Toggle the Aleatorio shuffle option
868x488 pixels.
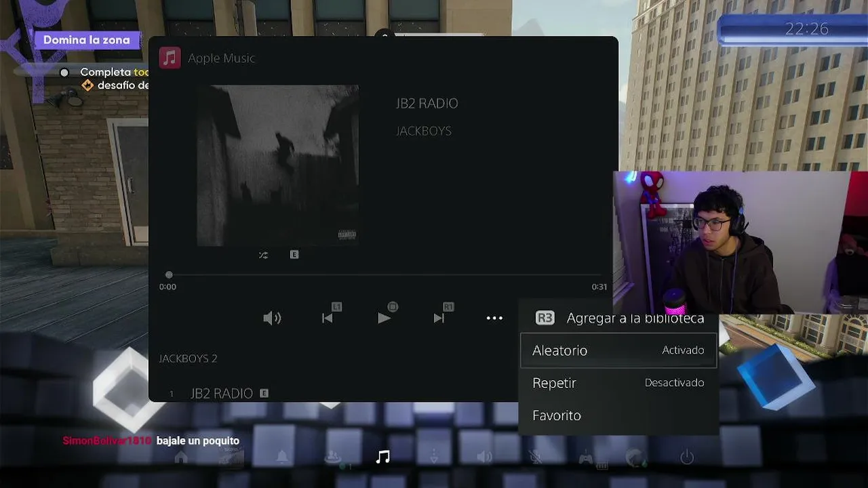(618, 350)
